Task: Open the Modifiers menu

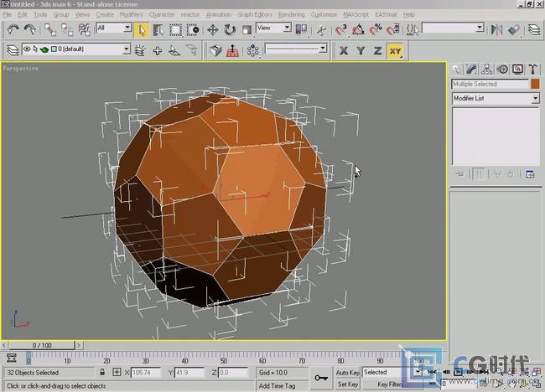Action: pyautogui.click(x=131, y=14)
